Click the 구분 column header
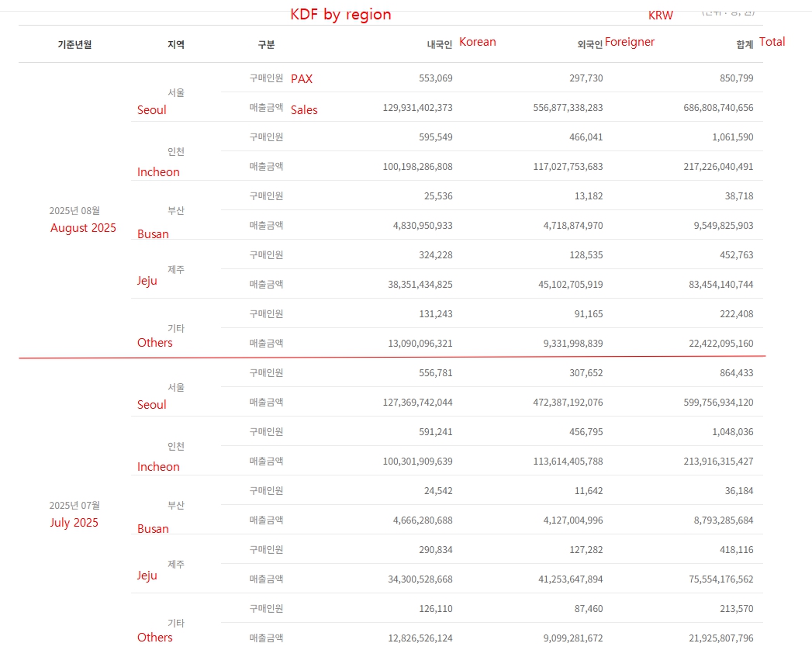The width and height of the screenshot is (812, 650). [266, 45]
